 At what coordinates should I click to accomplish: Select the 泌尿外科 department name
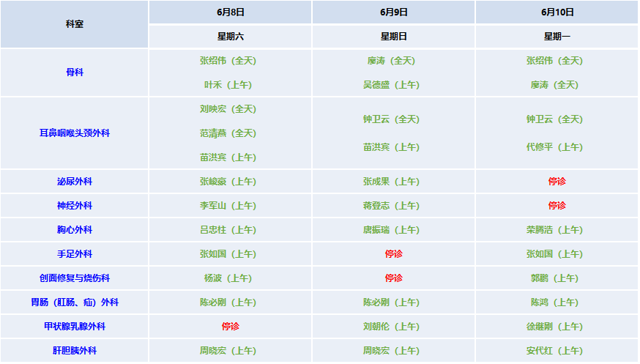coord(75,182)
